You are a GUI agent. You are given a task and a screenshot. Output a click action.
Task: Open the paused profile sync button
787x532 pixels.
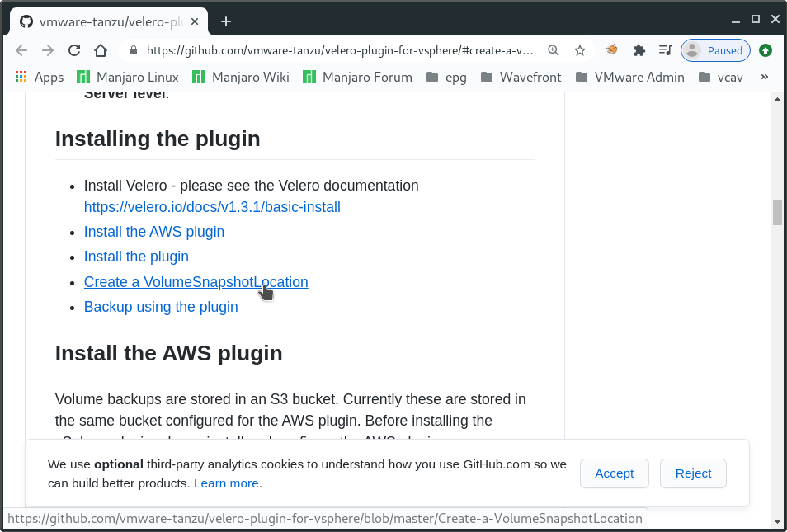715,50
